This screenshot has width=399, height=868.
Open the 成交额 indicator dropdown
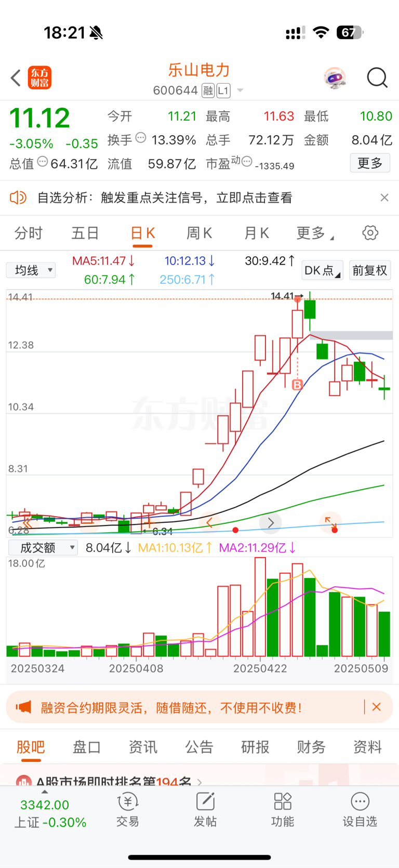coord(43,547)
